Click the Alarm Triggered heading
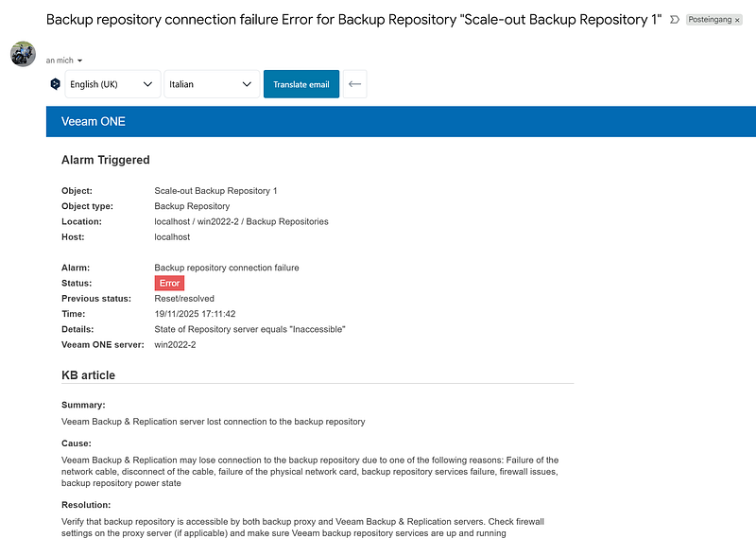The height and width of the screenshot is (556, 756). 105,160
